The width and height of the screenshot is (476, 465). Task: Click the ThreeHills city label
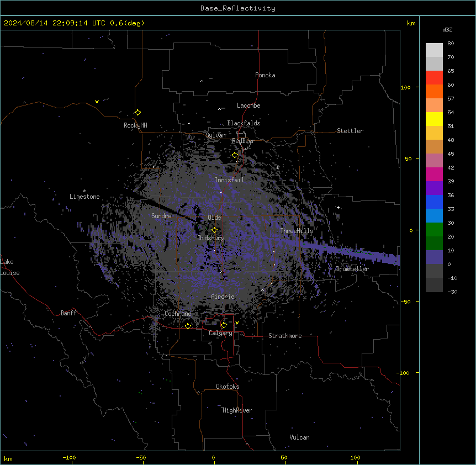[297, 231]
